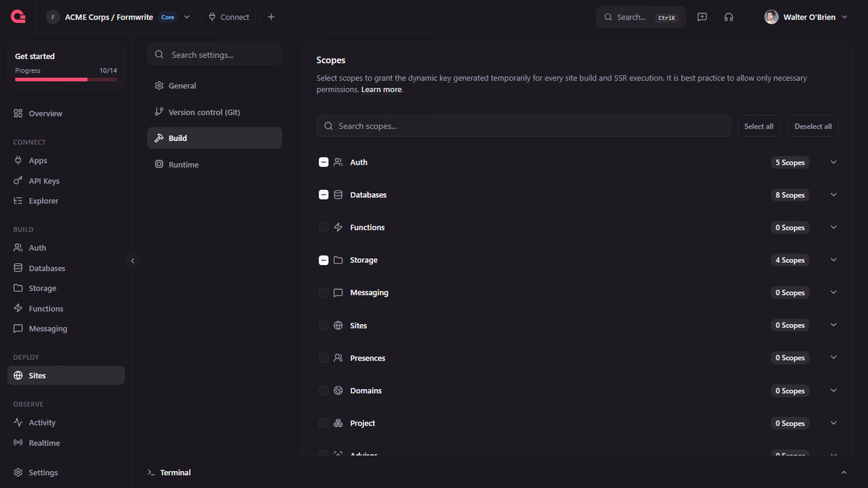Click the Get started progress bar
Image resolution: width=868 pixels, height=488 pixels.
click(66, 79)
